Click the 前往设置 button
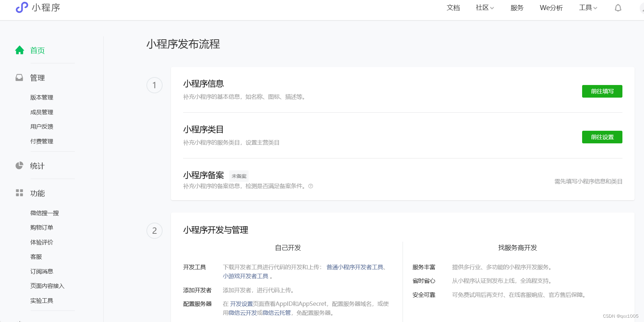This screenshot has width=644, height=322. (602, 137)
